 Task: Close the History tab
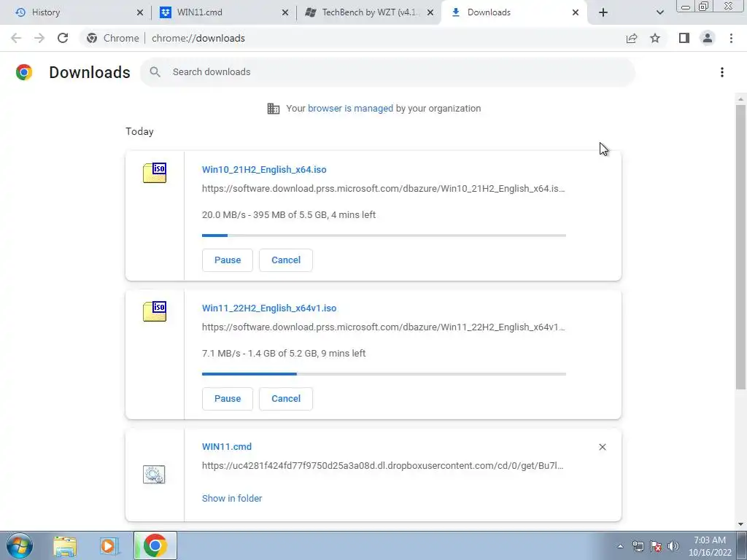coord(140,12)
